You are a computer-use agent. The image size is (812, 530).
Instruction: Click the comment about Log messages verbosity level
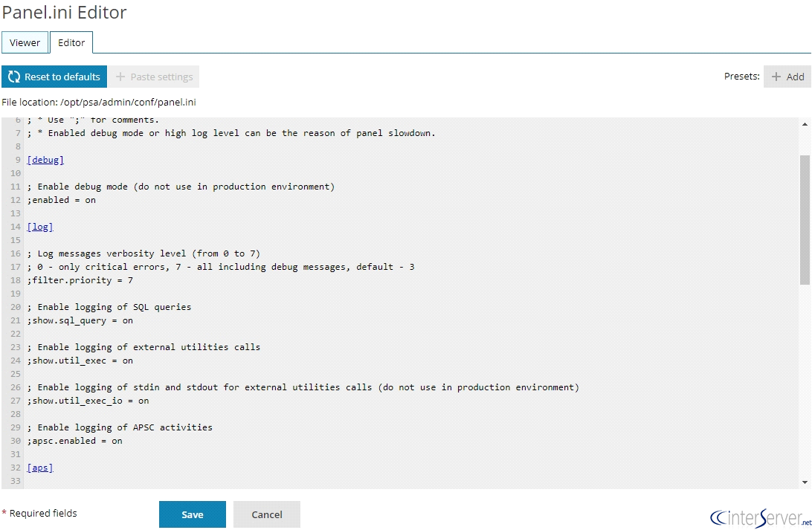coord(144,253)
